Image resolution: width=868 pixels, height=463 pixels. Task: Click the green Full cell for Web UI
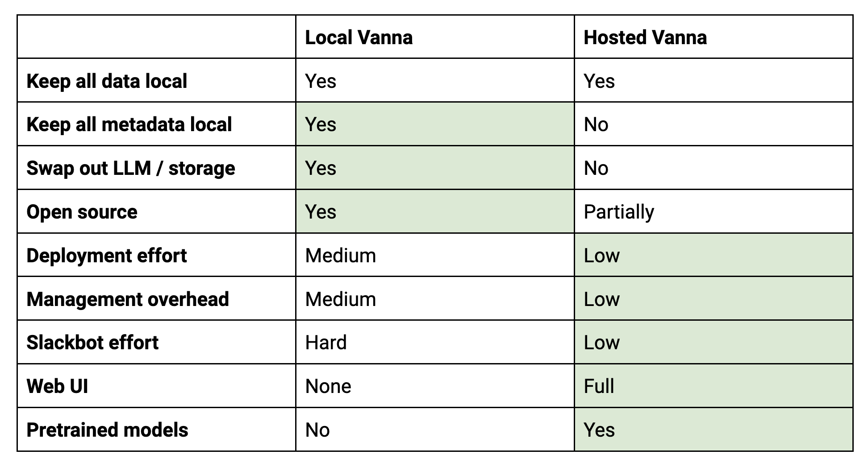pyautogui.click(x=714, y=386)
